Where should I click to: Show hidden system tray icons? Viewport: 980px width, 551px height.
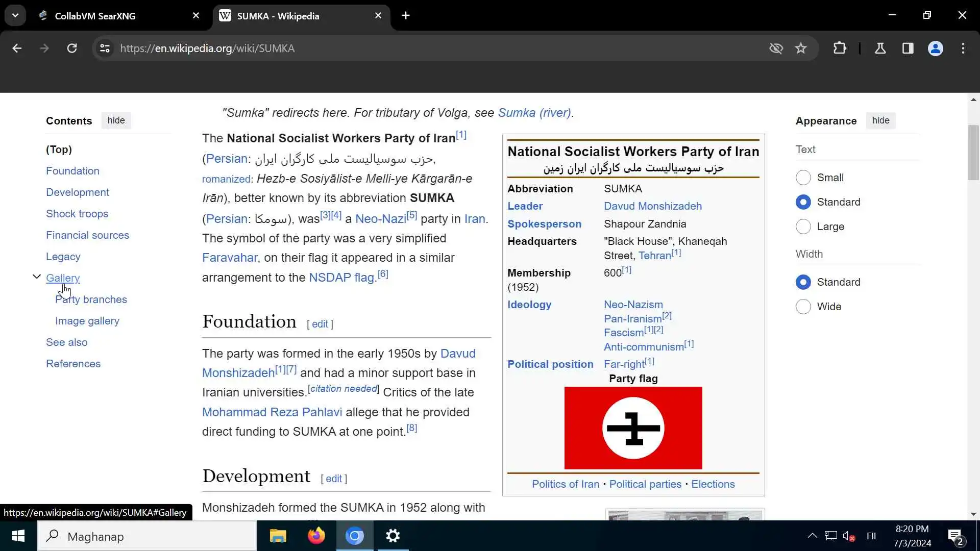point(812,536)
